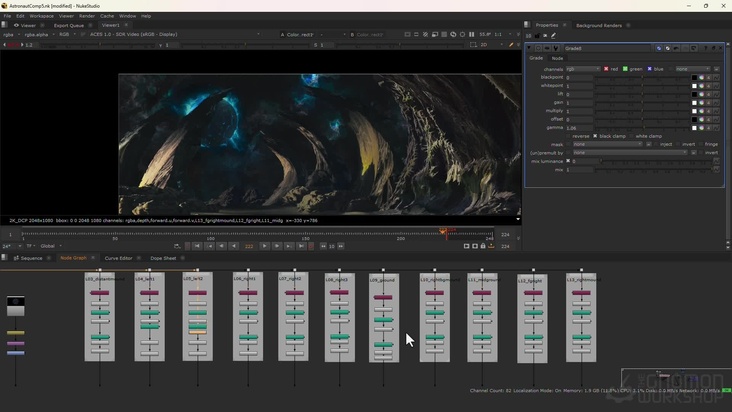Click the Grade node help icon

(x=705, y=48)
